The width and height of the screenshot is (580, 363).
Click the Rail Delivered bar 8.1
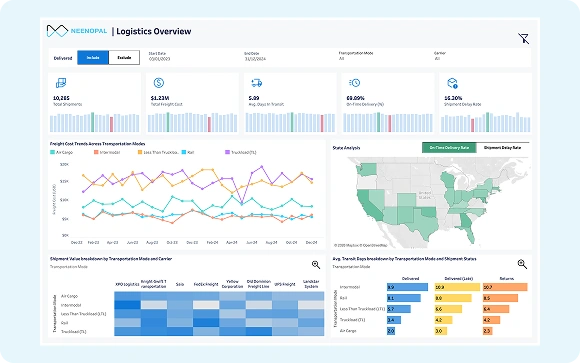[x=404, y=298]
